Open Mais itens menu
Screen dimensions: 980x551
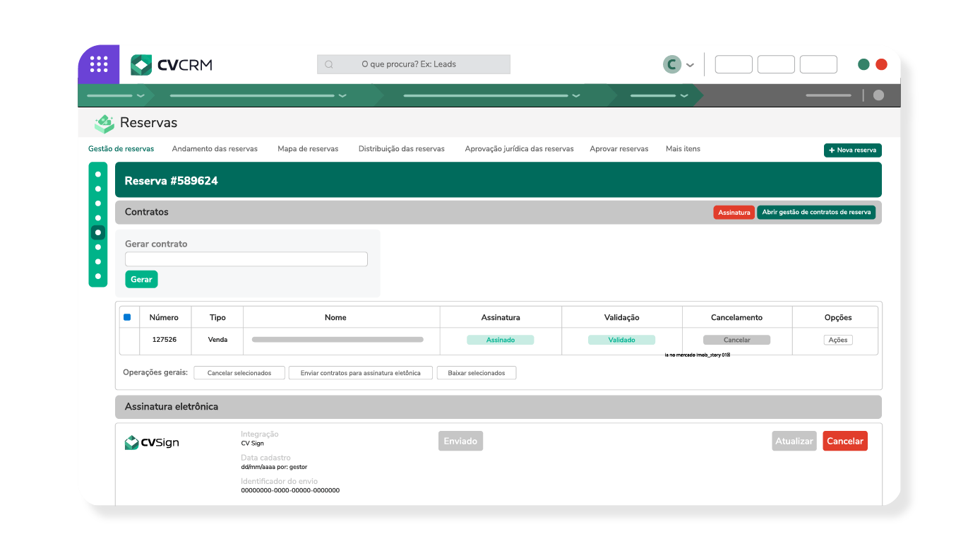[683, 149]
